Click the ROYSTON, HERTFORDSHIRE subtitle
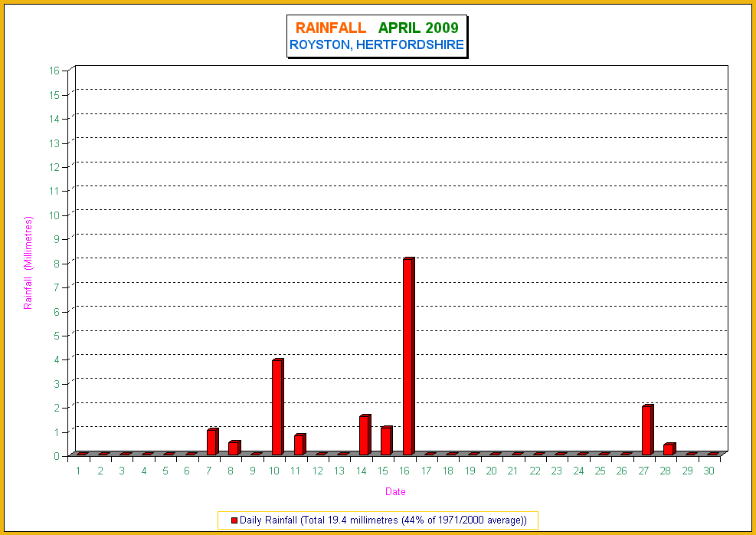 pyautogui.click(x=377, y=45)
